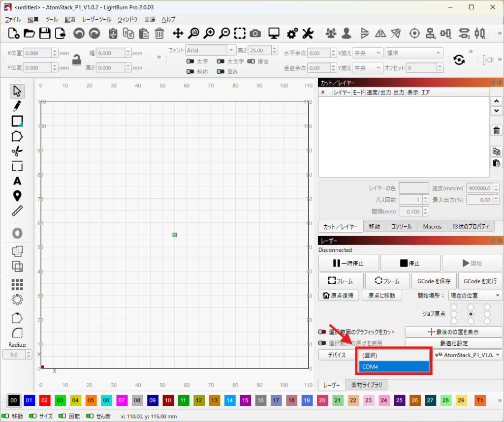
Task: Click the Position Laser pin tool
Action: (x=17, y=196)
